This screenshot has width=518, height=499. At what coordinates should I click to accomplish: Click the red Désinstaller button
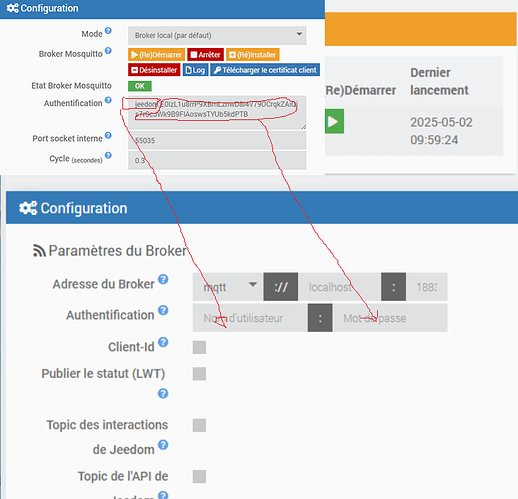154,70
